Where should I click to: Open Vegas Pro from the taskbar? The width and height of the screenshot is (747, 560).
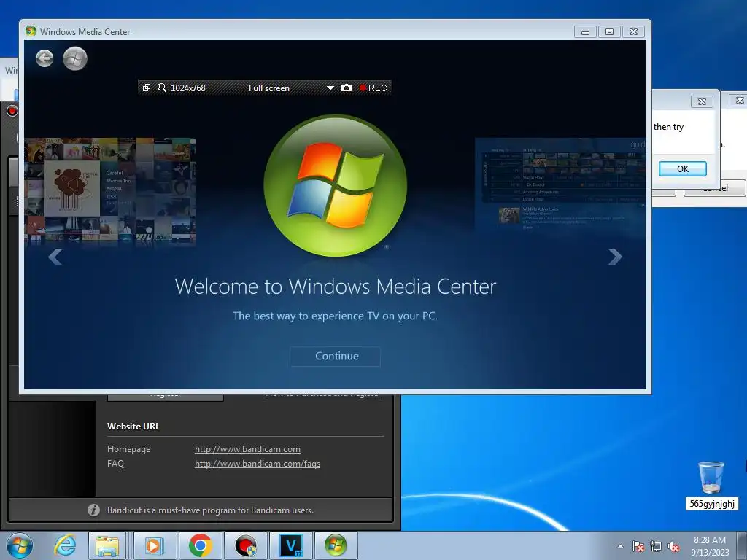click(x=291, y=545)
